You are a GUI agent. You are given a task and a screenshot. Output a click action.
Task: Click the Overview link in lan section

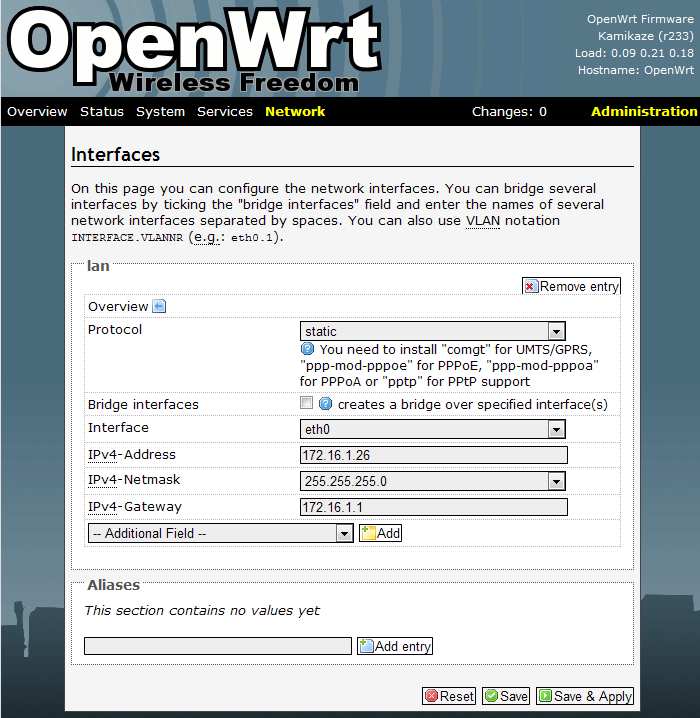pyautogui.click(x=118, y=306)
